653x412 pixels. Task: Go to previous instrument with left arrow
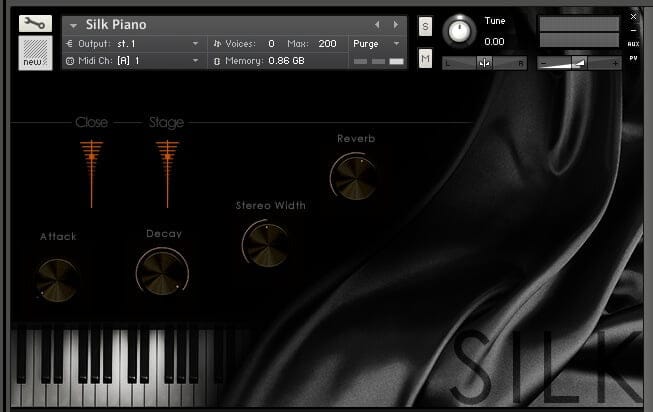tap(377, 25)
